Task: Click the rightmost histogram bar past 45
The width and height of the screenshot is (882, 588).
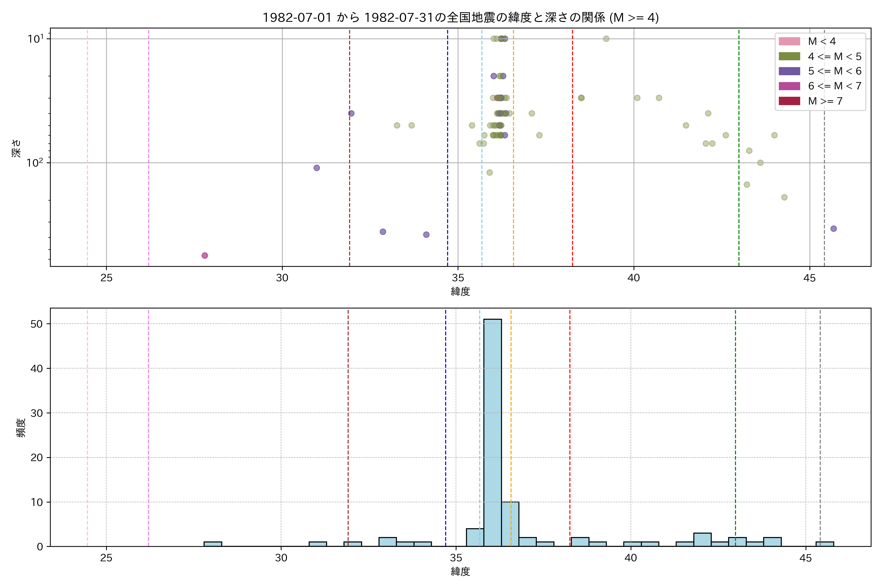Action: pyautogui.click(x=825, y=544)
